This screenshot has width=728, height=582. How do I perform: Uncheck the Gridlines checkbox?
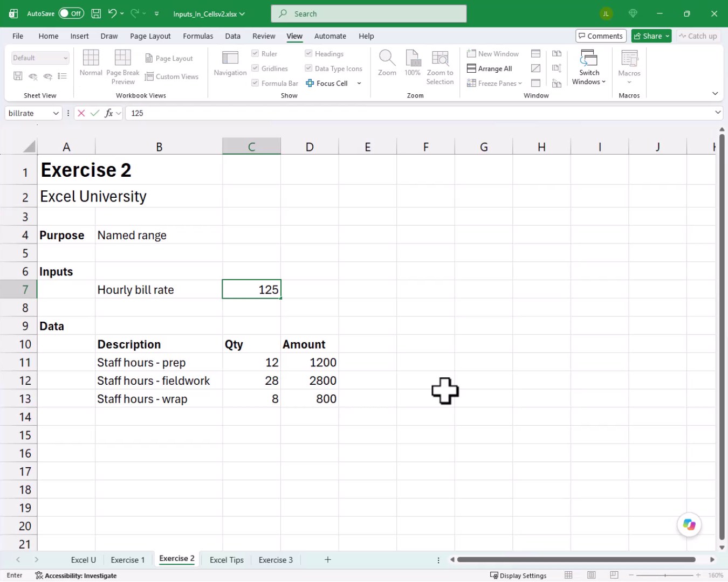[255, 68]
